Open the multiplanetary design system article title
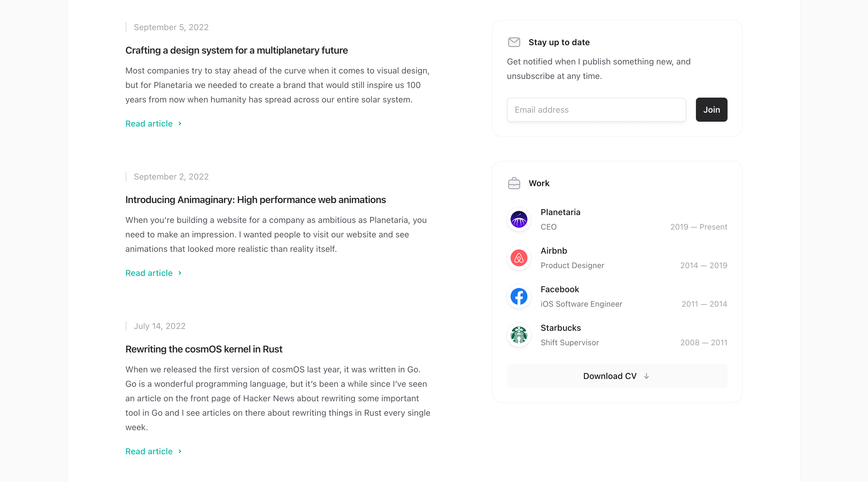This screenshot has width=868, height=482. pyautogui.click(x=236, y=50)
